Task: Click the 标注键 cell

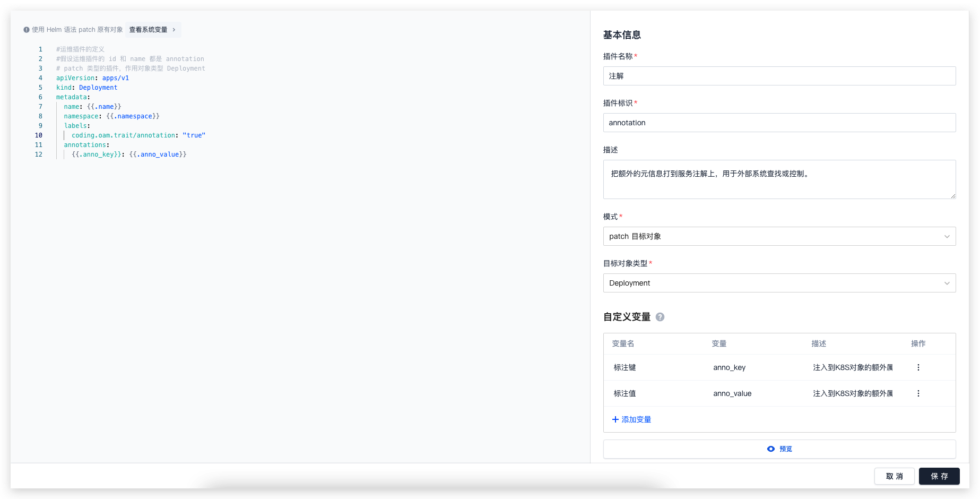Action: (x=625, y=367)
